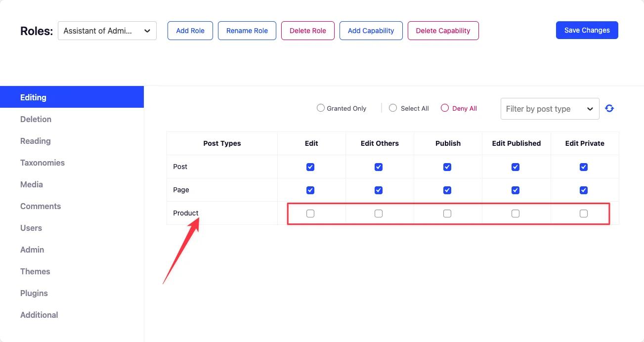Switch to the Reading tab
Screen dimensions: 644x342
[x=72, y=141]
